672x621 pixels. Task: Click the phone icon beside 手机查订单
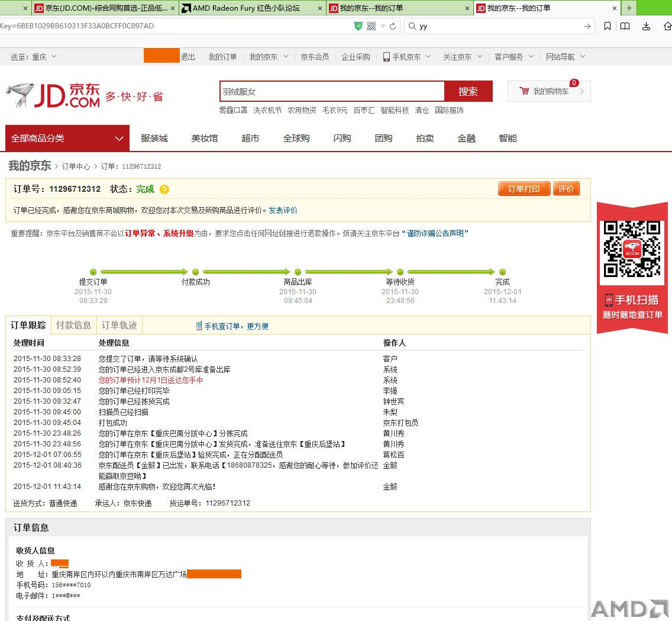point(199,326)
